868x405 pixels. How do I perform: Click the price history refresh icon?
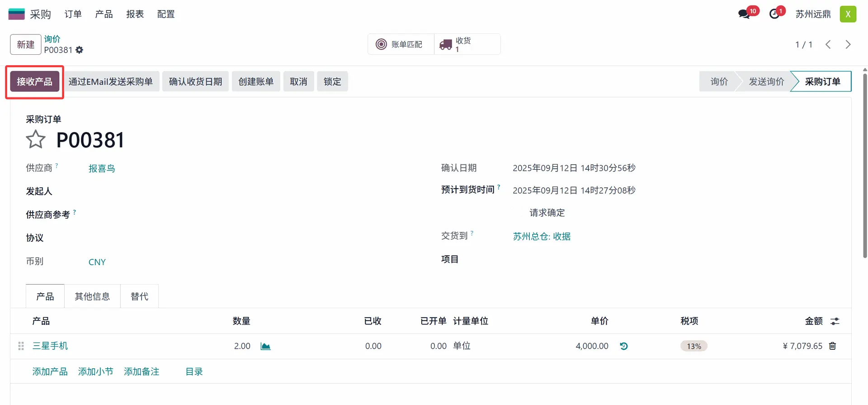point(624,346)
